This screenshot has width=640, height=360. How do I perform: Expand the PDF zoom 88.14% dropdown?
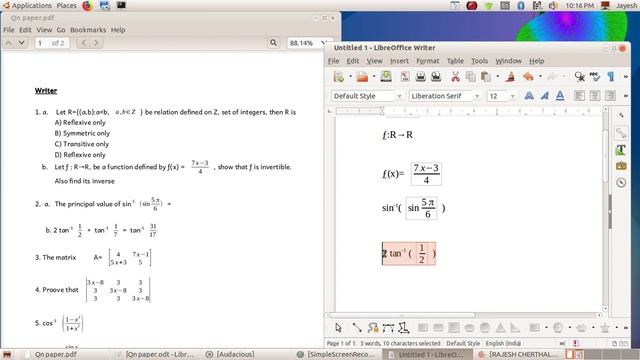324,42
